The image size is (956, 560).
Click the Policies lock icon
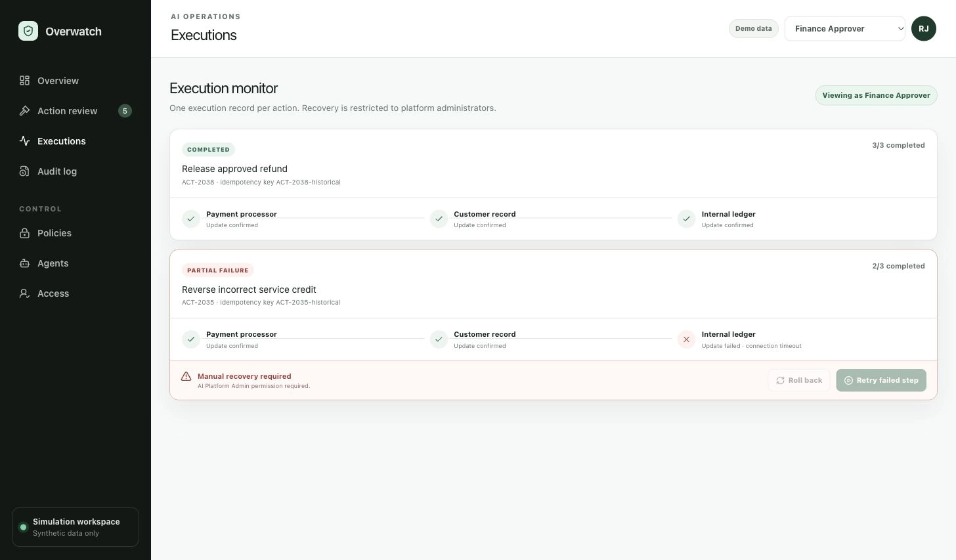coord(24,233)
